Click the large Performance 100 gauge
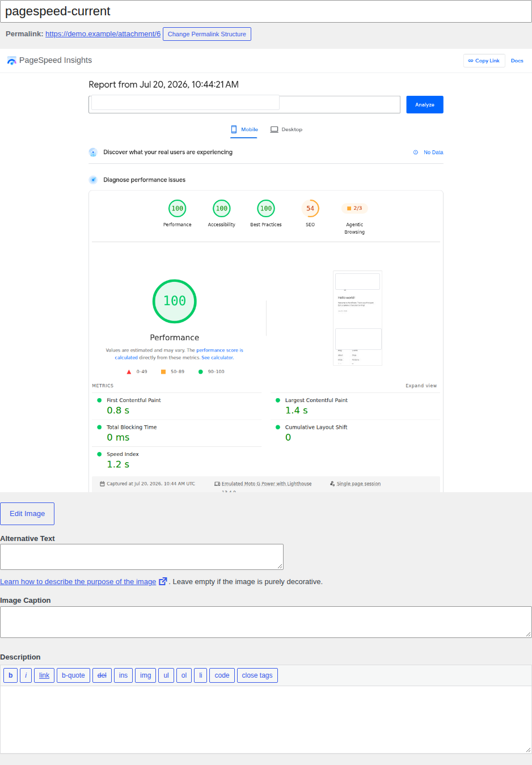532x765 pixels. pyautogui.click(x=175, y=301)
